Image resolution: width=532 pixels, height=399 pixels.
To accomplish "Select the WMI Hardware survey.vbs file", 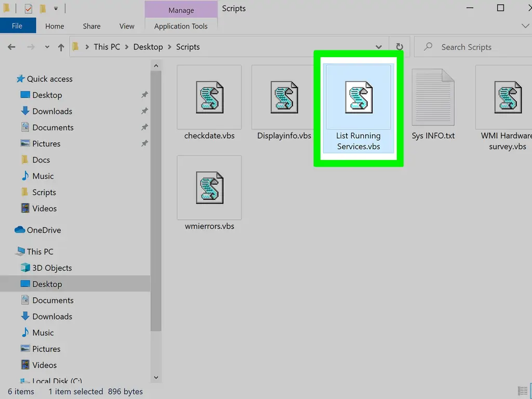I will point(507,98).
